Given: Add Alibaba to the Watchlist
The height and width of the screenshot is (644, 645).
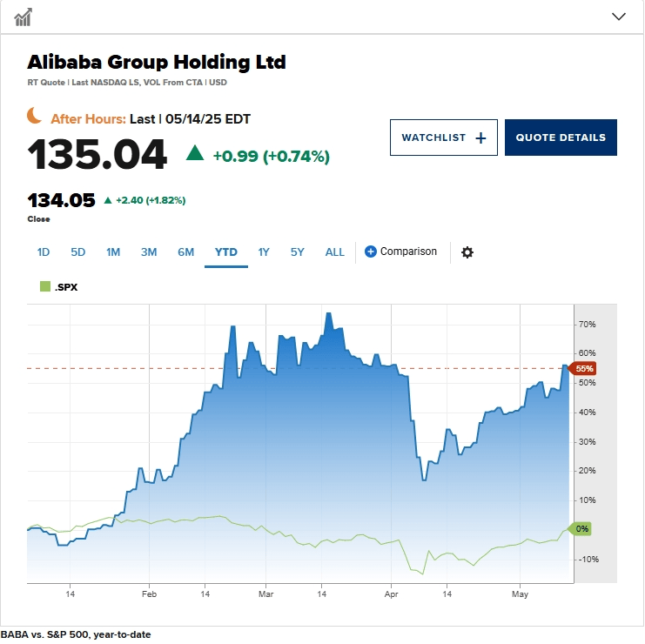Looking at the screenshot, I should [x=443, y=138].
